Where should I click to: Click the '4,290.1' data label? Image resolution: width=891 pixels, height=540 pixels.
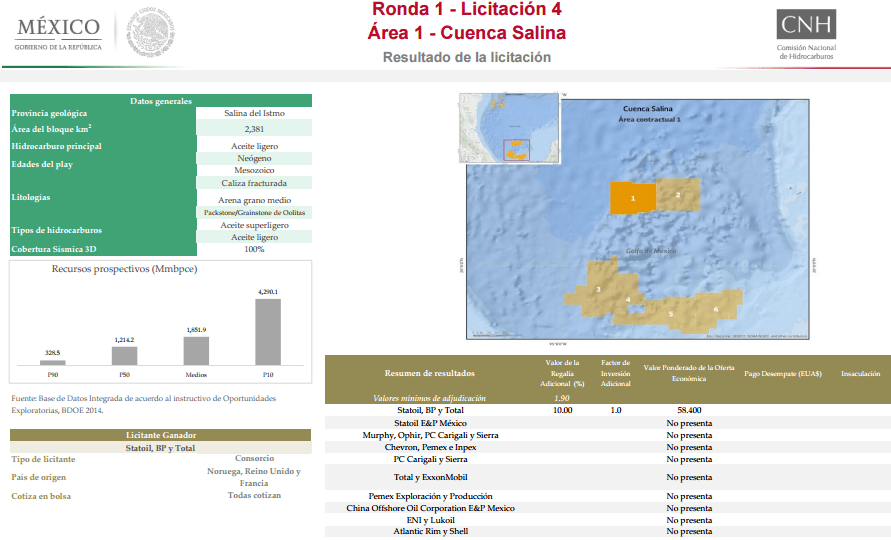(x=268, y=292)
